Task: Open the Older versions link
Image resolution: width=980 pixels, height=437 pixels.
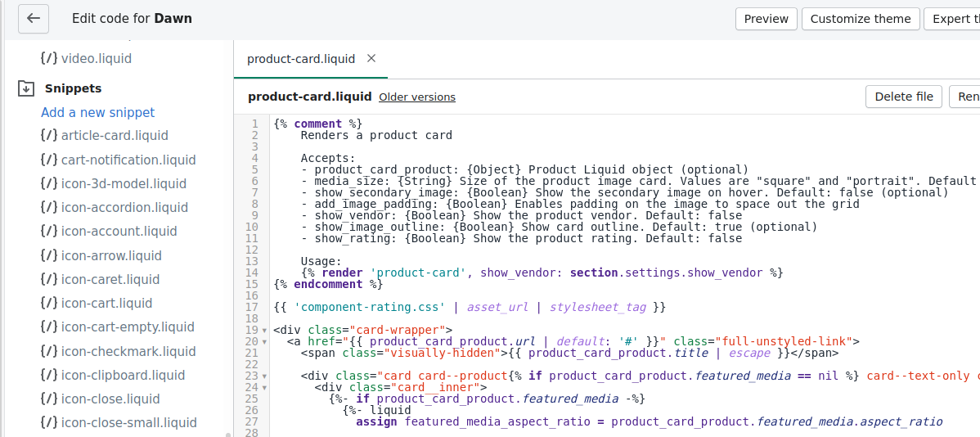Action: tap(417, 97)
